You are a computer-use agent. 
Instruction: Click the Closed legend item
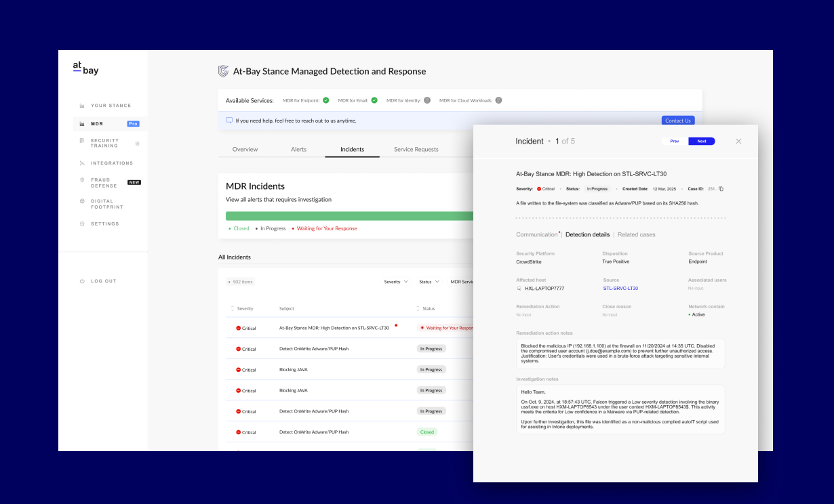click(x=239, y=228)
